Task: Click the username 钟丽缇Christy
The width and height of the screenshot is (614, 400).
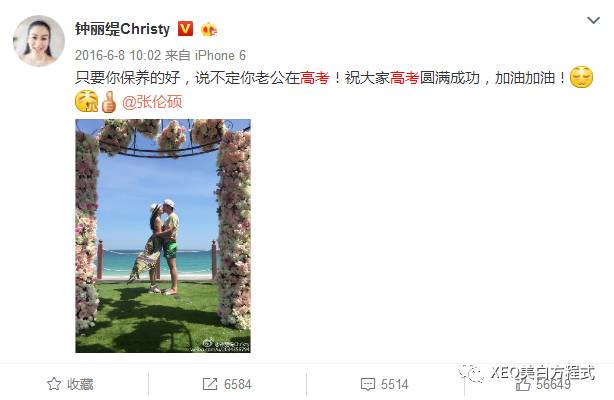Action: [123, 29]
